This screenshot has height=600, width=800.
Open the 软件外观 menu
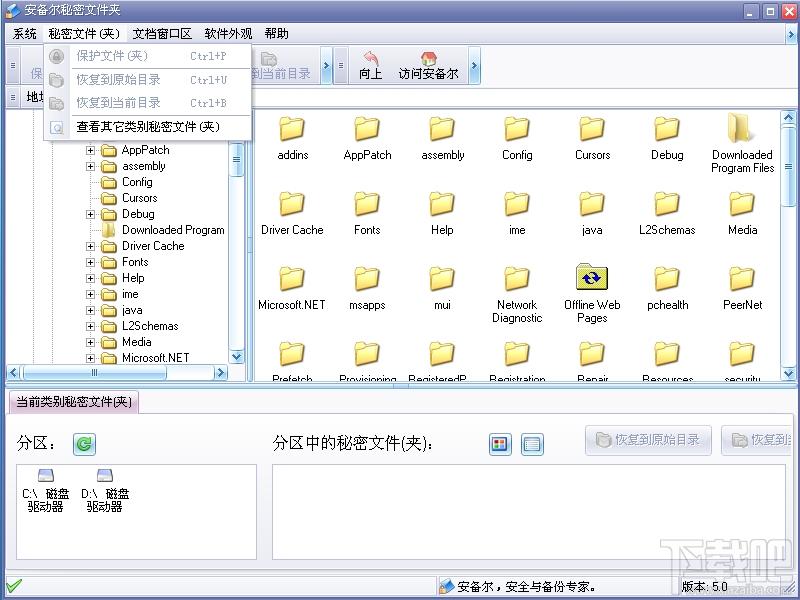coord(228,34)
